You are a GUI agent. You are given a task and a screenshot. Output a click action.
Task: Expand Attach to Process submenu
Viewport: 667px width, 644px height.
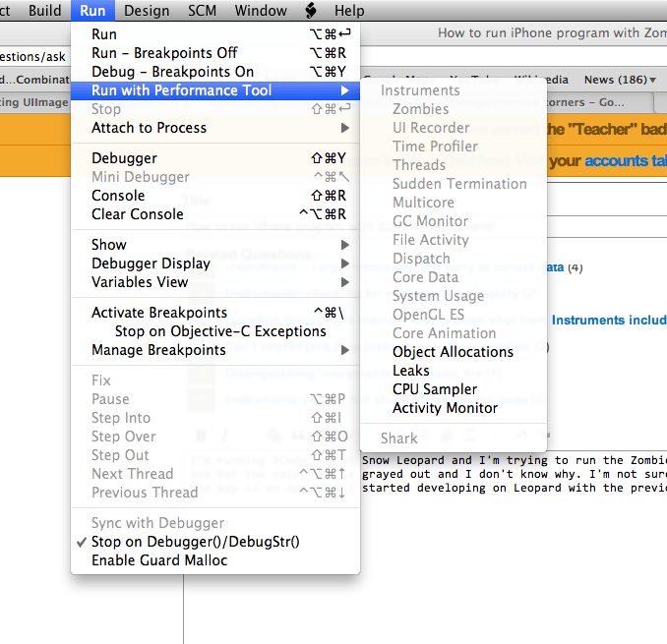coord(215,128)
